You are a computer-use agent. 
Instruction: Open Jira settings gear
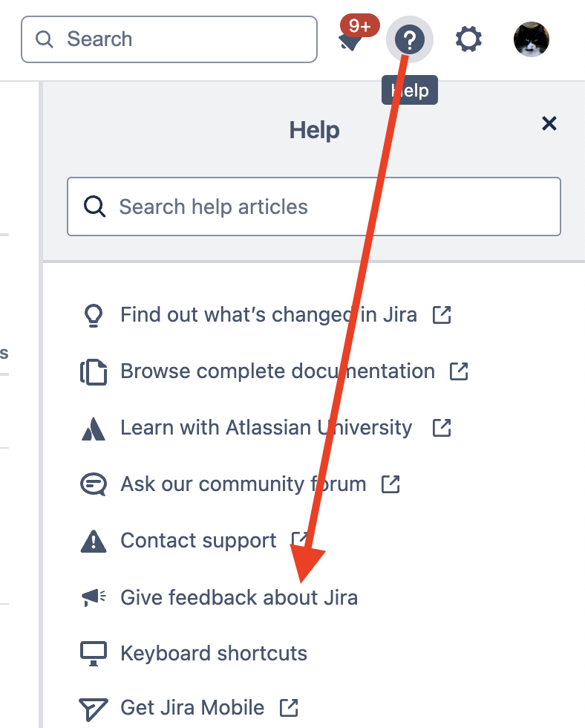point(468,39)
